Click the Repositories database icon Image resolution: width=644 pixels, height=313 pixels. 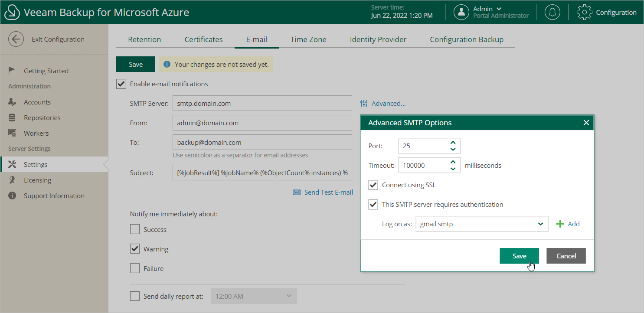point(12,117)
